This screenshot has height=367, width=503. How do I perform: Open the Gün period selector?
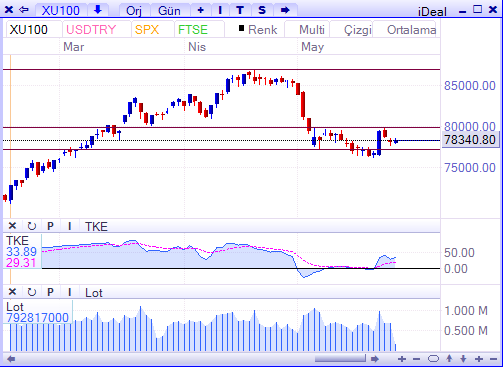[169, 10]
